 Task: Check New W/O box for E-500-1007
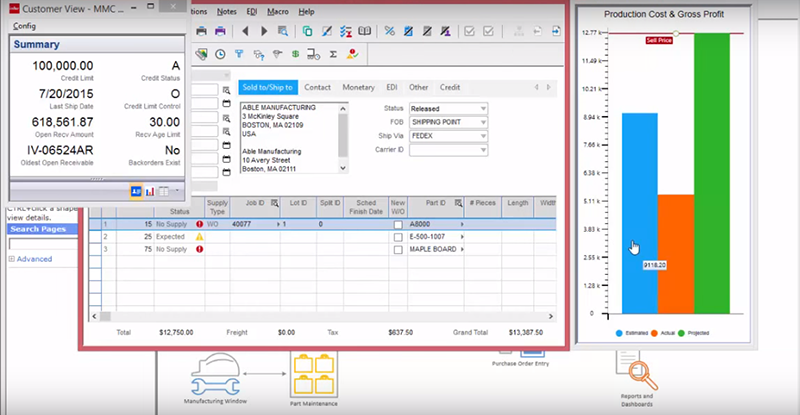(398, 237)
